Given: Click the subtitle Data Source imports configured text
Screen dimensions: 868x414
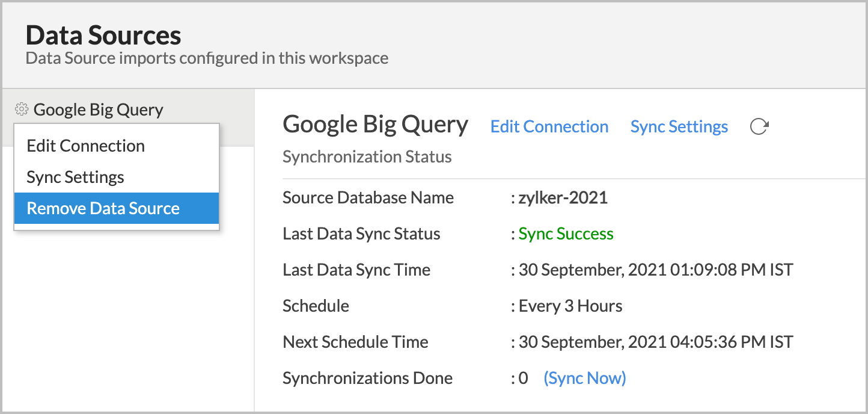Looking at the screenshot, I should point(207,58).
